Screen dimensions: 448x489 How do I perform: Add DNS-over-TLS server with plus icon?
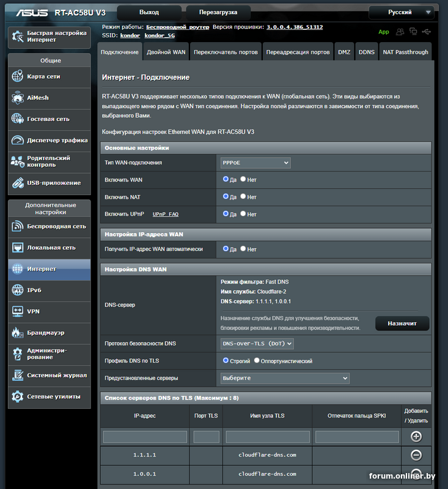[x=416, y=436]
